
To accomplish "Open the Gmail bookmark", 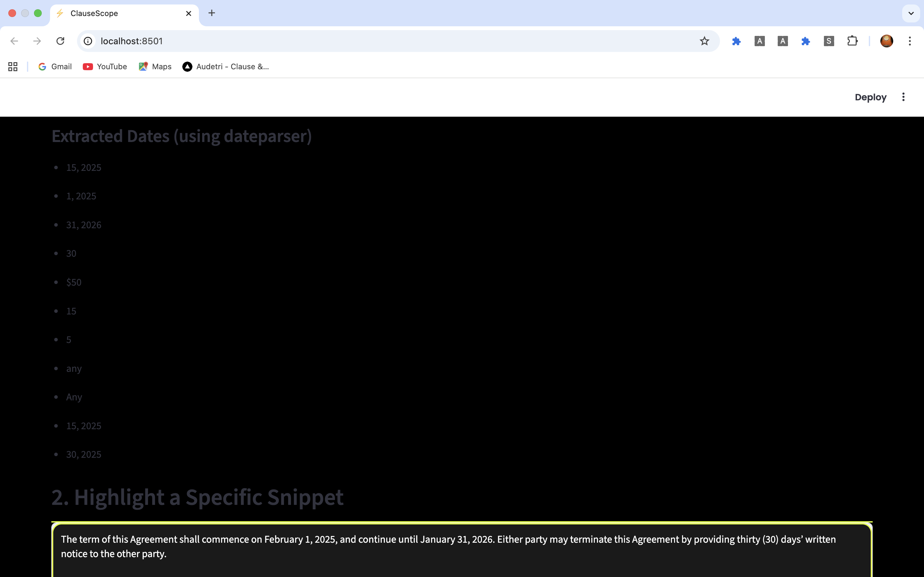I will (55, 67).
